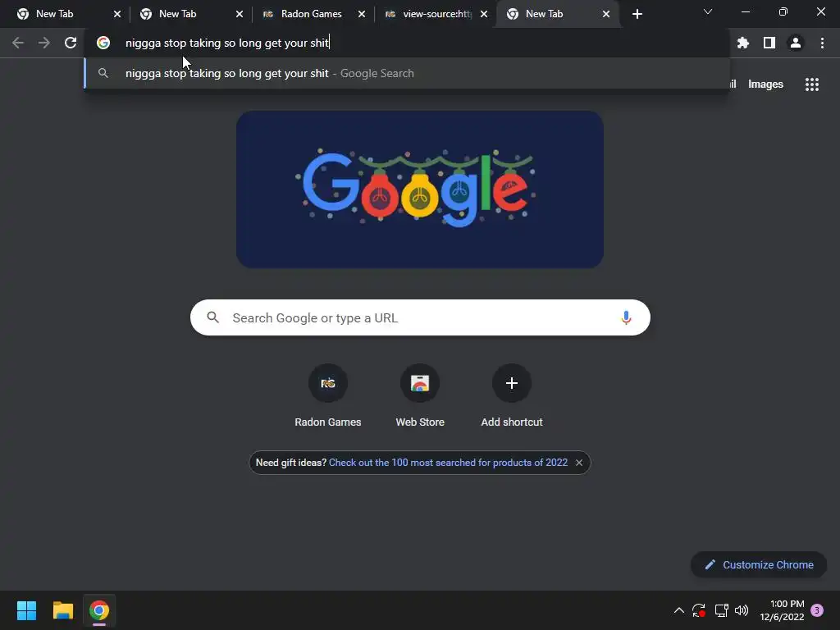Open the profile avatar icon
Screen dimensions: 840x630
796,43
